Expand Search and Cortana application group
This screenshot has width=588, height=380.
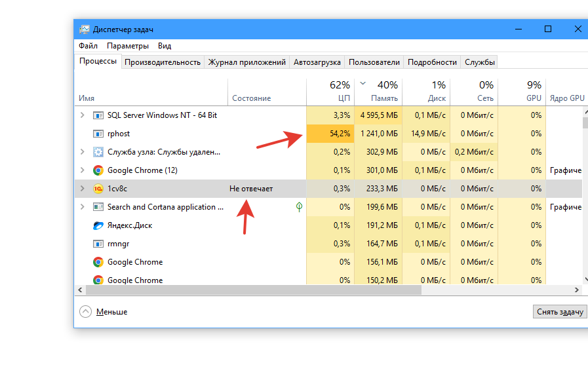[82, 207]
